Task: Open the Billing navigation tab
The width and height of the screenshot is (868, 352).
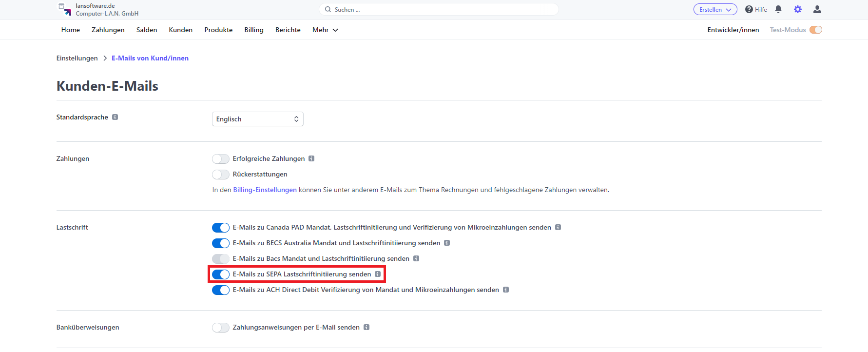Action: click(x=254, y=30)
